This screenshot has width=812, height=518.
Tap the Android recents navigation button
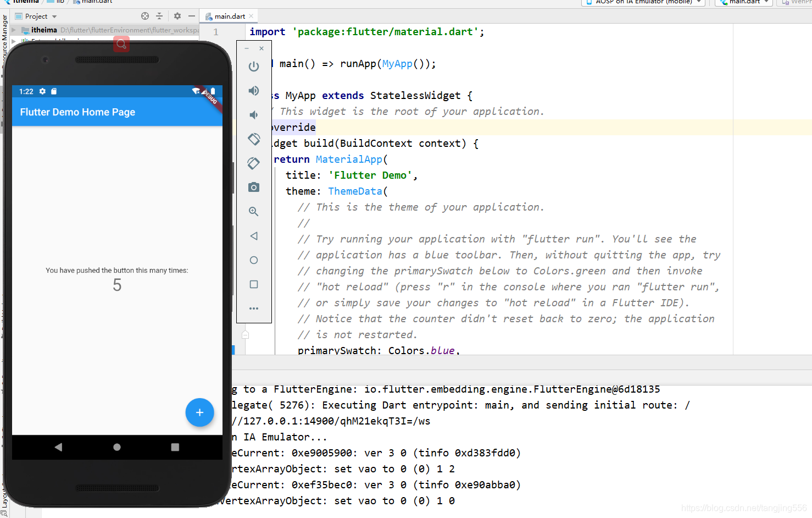tap(175, 447)
